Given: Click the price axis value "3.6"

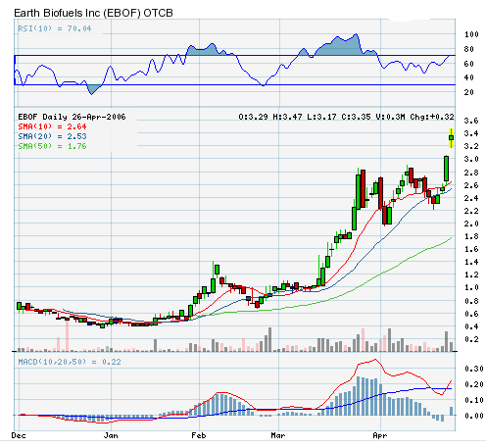Looking at the screenshot, I should point(471,121).
